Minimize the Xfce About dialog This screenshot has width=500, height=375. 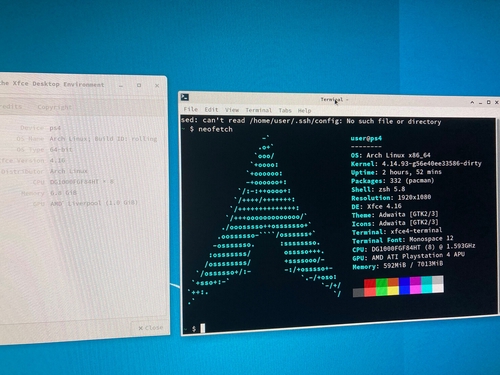click(x=121, y=86)
